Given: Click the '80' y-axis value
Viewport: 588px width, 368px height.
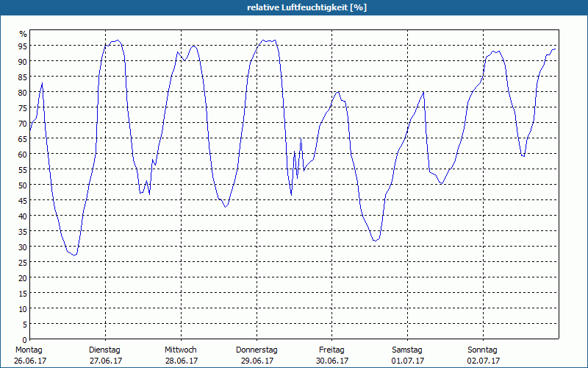Looking at the screenshot, I should [x=23, y=93].
